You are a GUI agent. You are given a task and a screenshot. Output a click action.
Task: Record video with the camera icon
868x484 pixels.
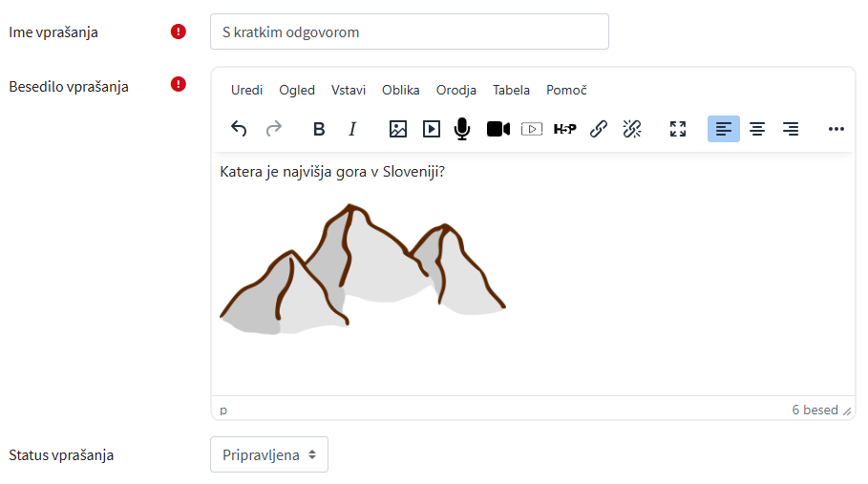click(x=498, y=129)
